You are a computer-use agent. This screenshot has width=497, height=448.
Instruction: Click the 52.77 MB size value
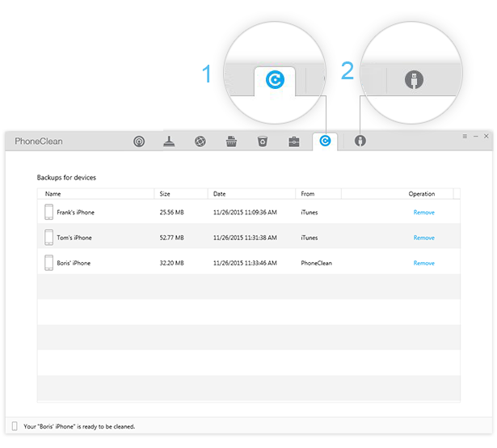pos(172,238)
